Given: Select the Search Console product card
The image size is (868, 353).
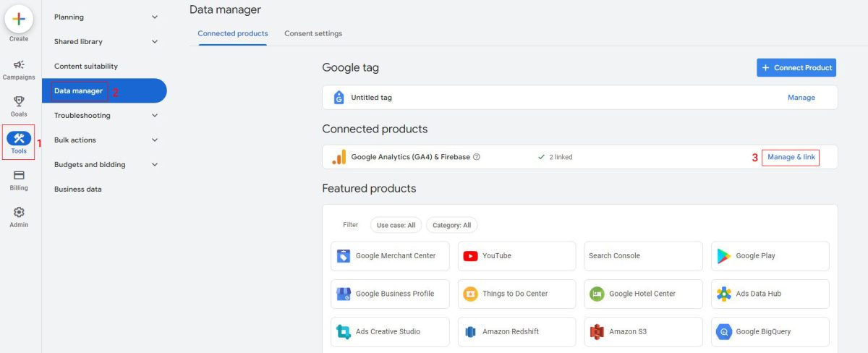Looking at the screenshot, I should pyautogui.click(x=643, y=256).
